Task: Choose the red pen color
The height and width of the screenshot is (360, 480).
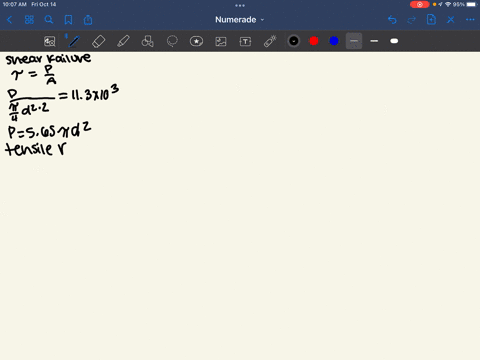Action: tap(314, 41)
